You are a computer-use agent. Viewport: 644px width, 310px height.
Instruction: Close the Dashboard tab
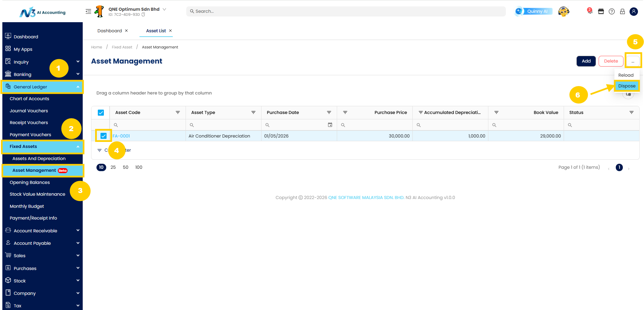tap(126, 31)
